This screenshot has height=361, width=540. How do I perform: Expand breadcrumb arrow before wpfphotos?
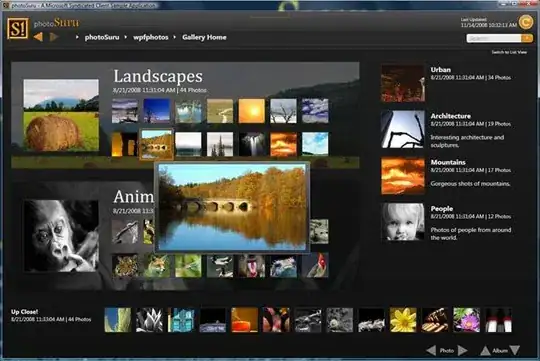126,37
